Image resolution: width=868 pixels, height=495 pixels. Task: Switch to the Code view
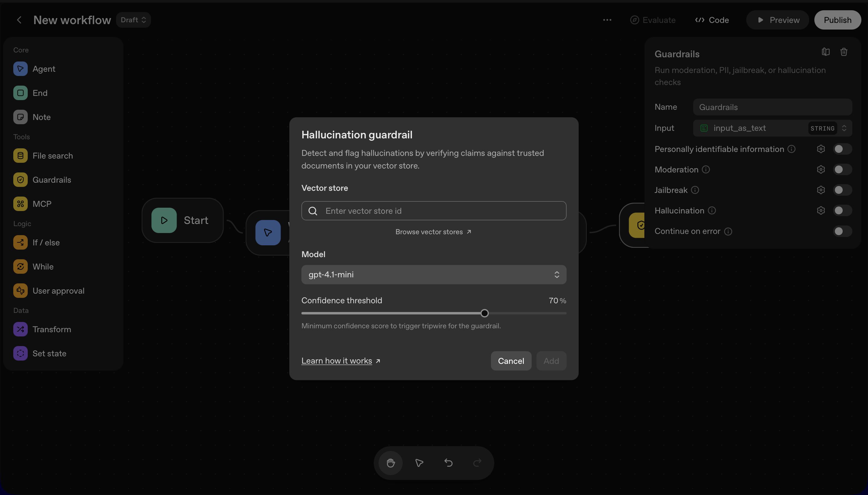712,20
